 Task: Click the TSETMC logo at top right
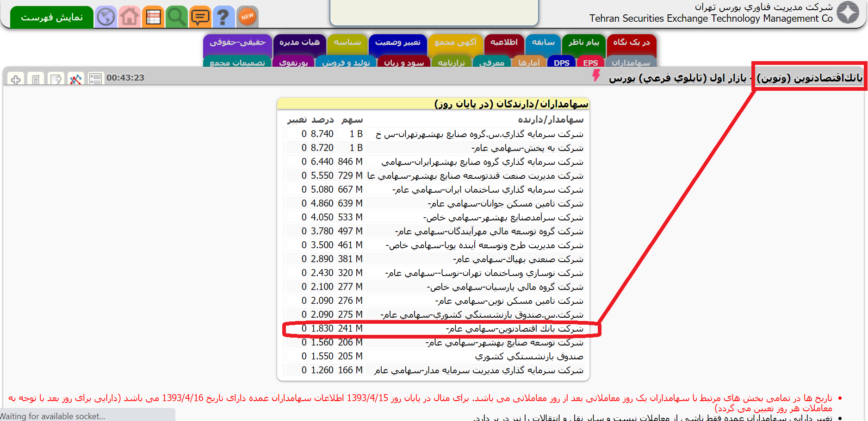848,13
